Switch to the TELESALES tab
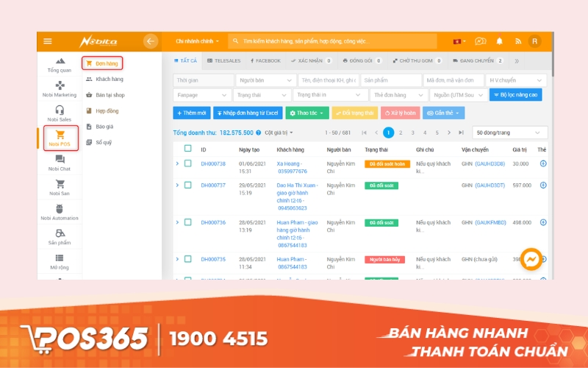Screen dimensions: 588x368 [x=224, y=61]
